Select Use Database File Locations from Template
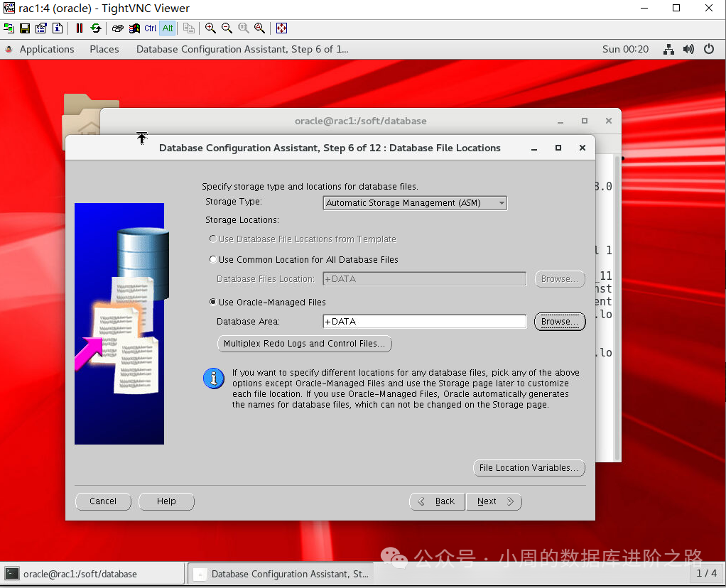726x588 pixels. pyautogui.click(x=303, y=239)
